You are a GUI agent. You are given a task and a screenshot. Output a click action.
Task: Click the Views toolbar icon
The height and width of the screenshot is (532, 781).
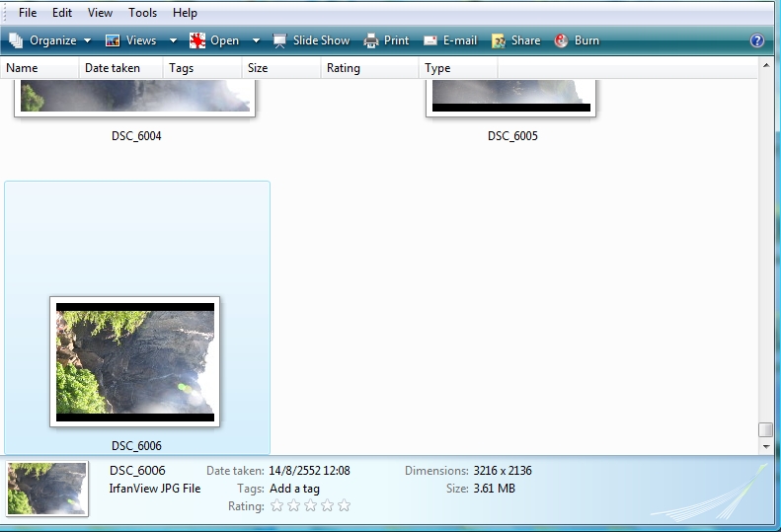[113, 40]
